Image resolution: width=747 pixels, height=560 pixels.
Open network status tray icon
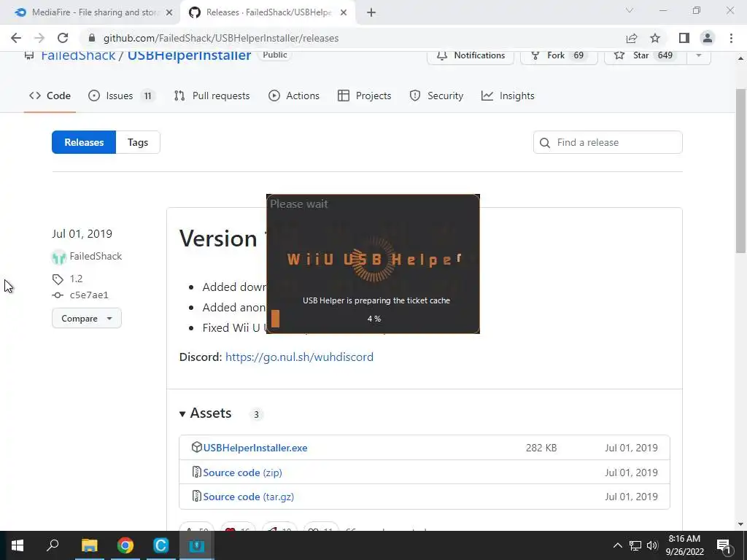(x=635, y=545)
